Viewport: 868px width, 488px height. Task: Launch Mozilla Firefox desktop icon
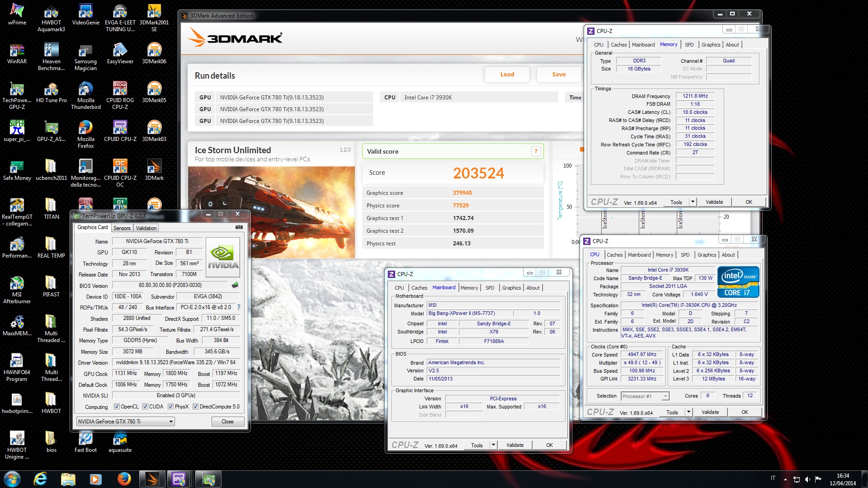click(85, 135)
